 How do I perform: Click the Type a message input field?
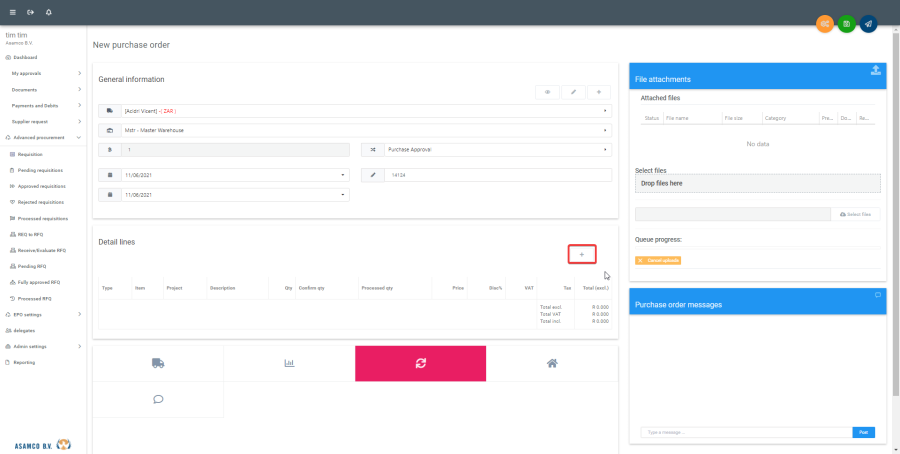tap(745, 432)
